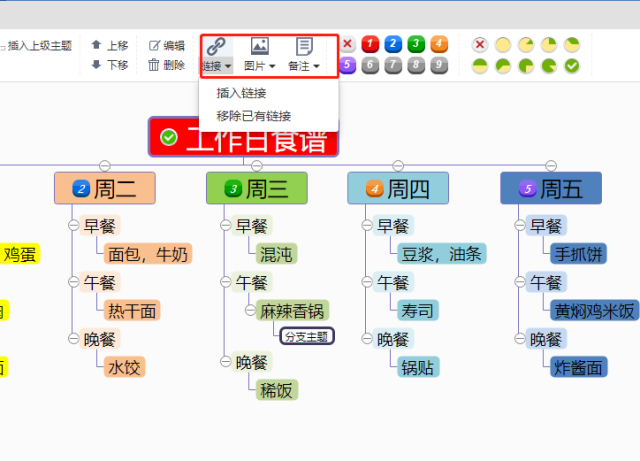Set progress to one-eighth pie icon

526,45
